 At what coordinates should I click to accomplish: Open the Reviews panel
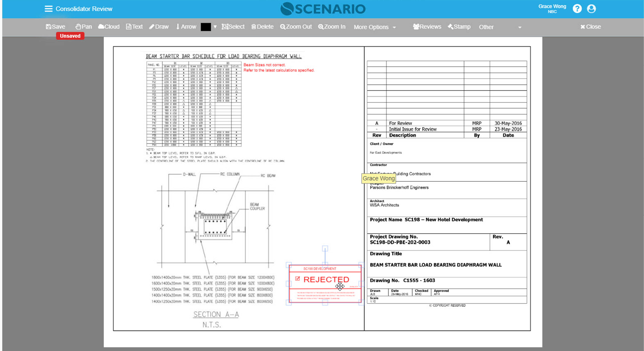[427, 26]
